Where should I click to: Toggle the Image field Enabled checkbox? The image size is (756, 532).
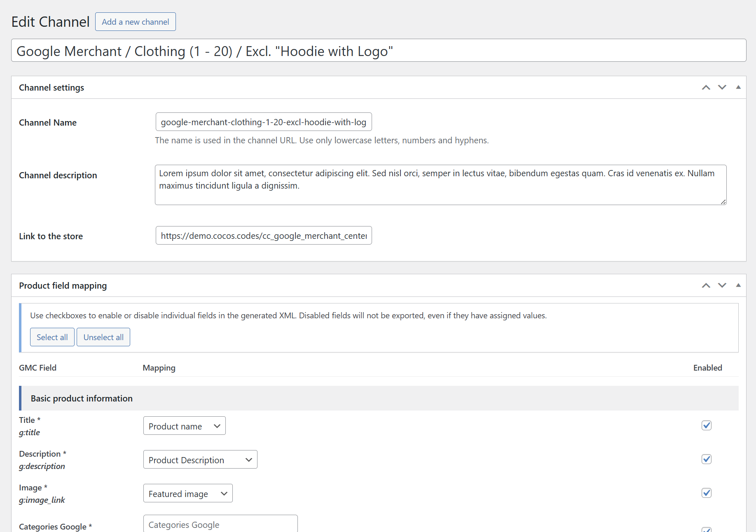tap(706, 493)
